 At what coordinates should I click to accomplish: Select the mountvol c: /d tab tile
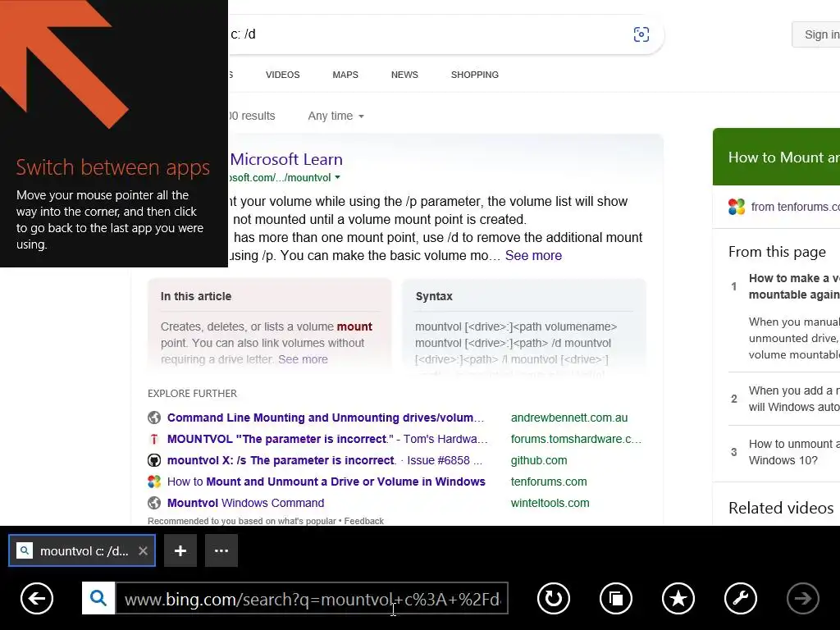82,550
